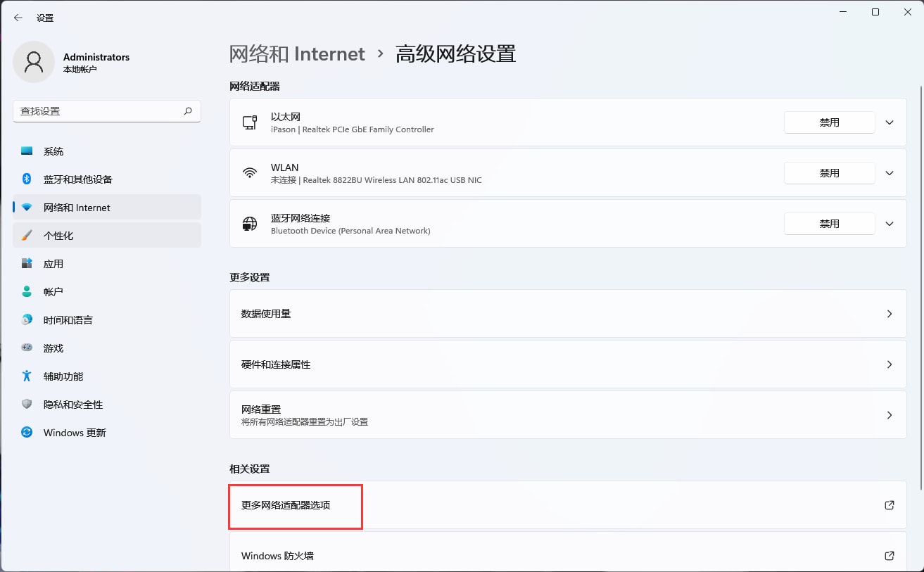Click the back arrow at top left
The height and width of the screenshot is (572, 924).
(x=18, y=17)
